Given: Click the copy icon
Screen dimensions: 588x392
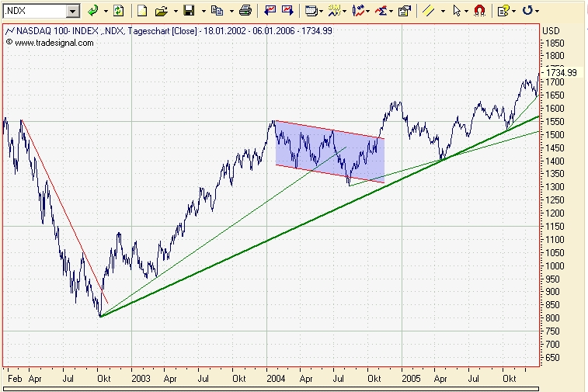Looking at the screenshot, I should (x=217, y=11).
